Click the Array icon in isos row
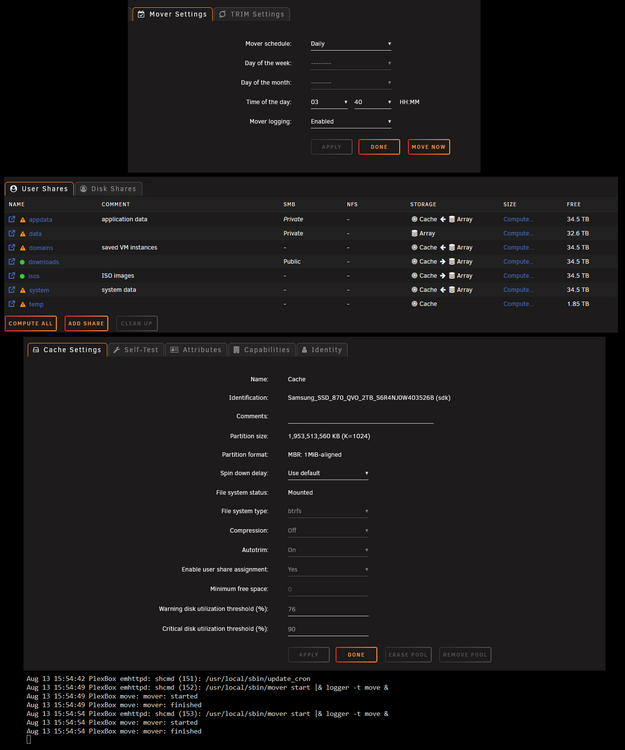Image resolution: width=625 pixels, height=750 pixels. pyautogui.click(x=451, y=276)
